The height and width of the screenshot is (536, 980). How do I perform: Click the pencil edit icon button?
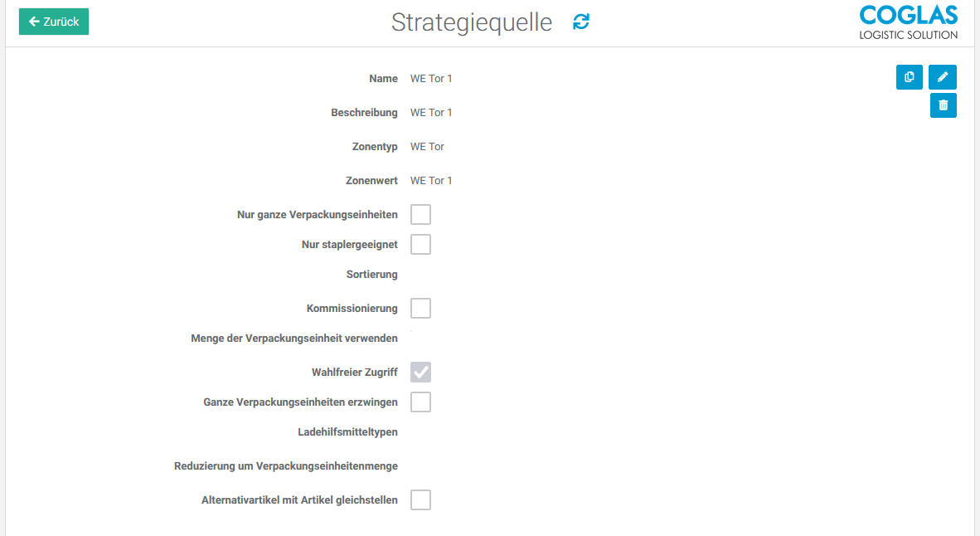[x=943, y=77]
